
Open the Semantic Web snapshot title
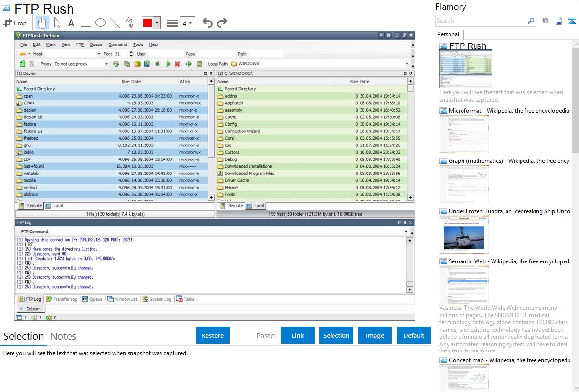509,261
